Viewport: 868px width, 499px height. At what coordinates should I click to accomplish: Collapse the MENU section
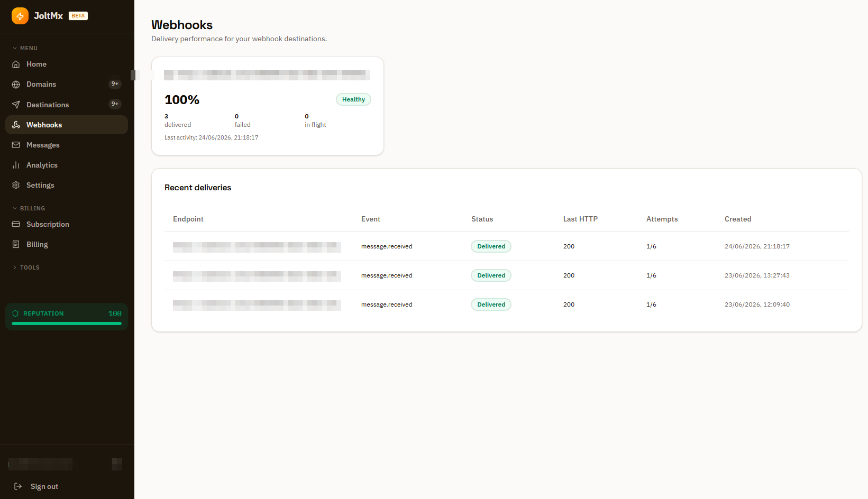[x=25, y=48]
